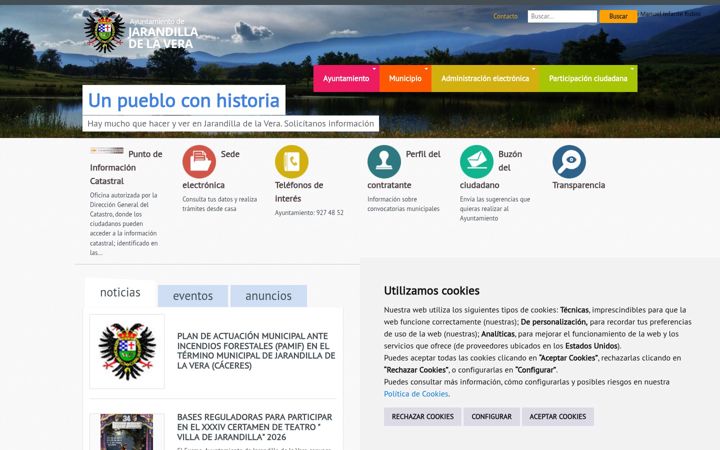The image size is (720, 450).
Task: Click the Punto de Información Catastral small logo
Action: coord(107,150)
